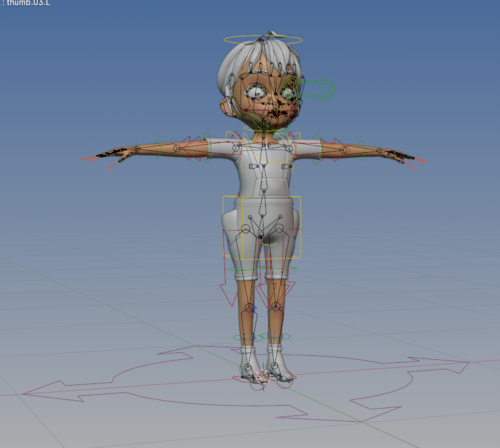Select the knee joint circle on the screen-left leg
Viewport: 500px width, 448px height.
click(x=249, y=308)
